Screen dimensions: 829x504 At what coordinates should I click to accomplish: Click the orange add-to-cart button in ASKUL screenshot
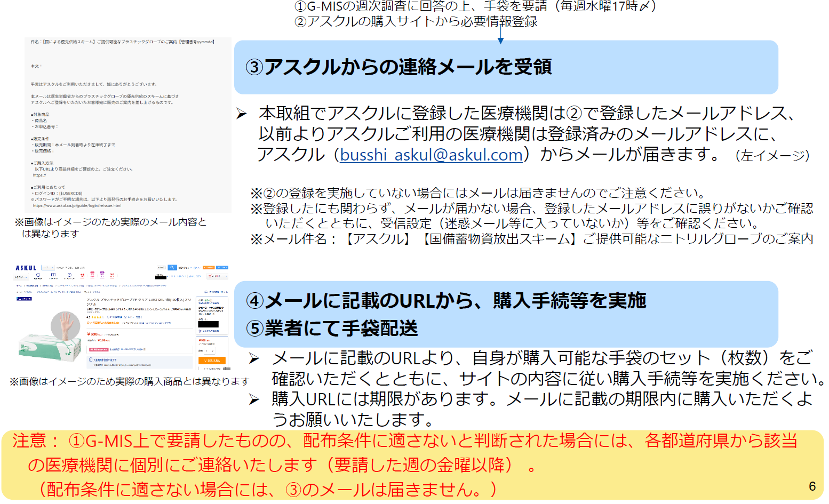pyautogui.click(x=212, y=361)
